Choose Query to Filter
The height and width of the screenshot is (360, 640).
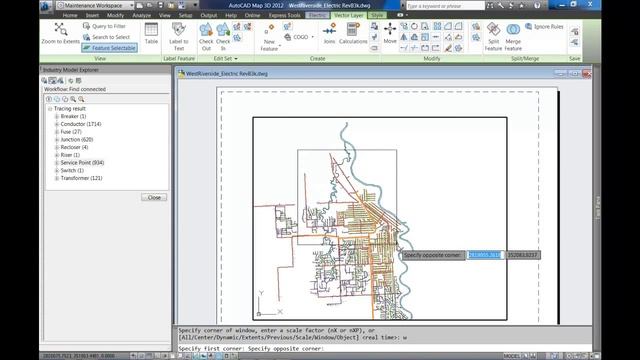click(104, 26)
